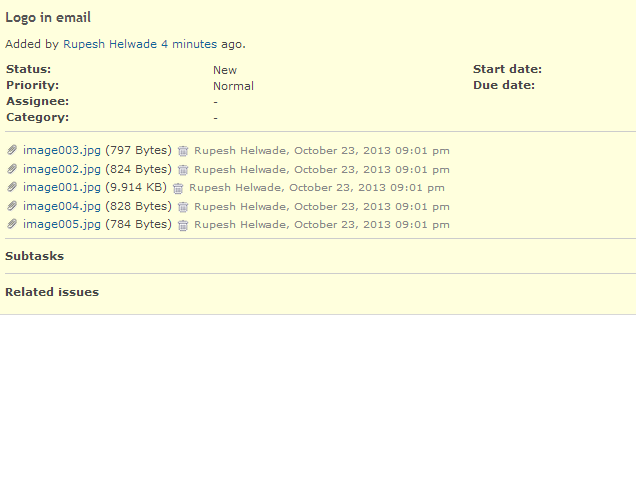Delete image003.jpg using its trash icon

(x=183, y=151)
